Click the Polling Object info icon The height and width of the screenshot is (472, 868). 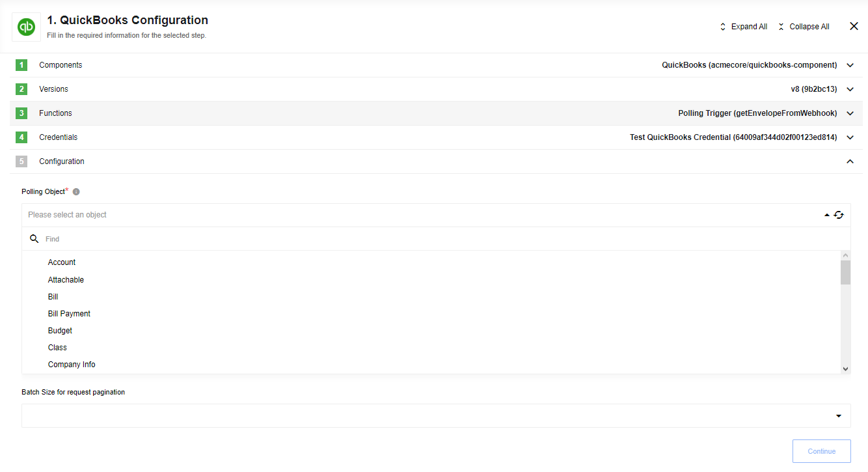click(x=76, y=192)
